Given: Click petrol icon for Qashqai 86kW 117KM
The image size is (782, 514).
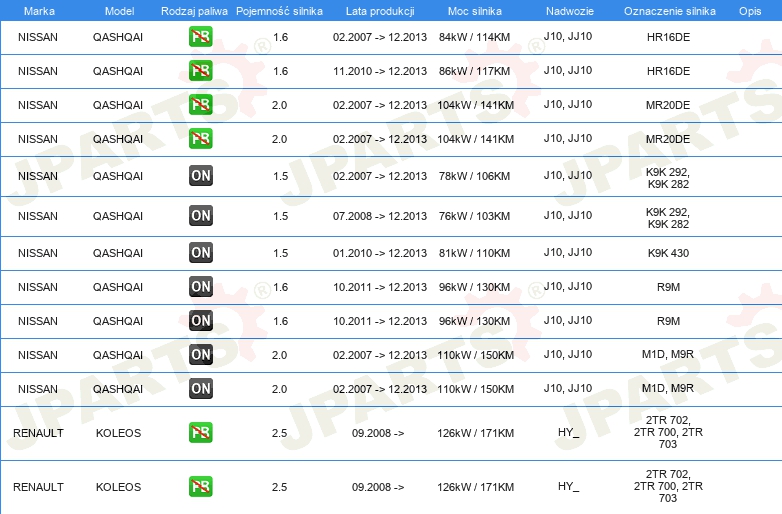Looking at the screenshot, I should point(200,71).
